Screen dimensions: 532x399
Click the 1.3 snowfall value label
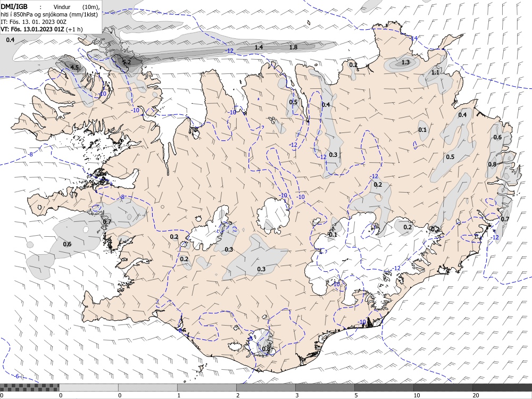[x=405, y=62]
